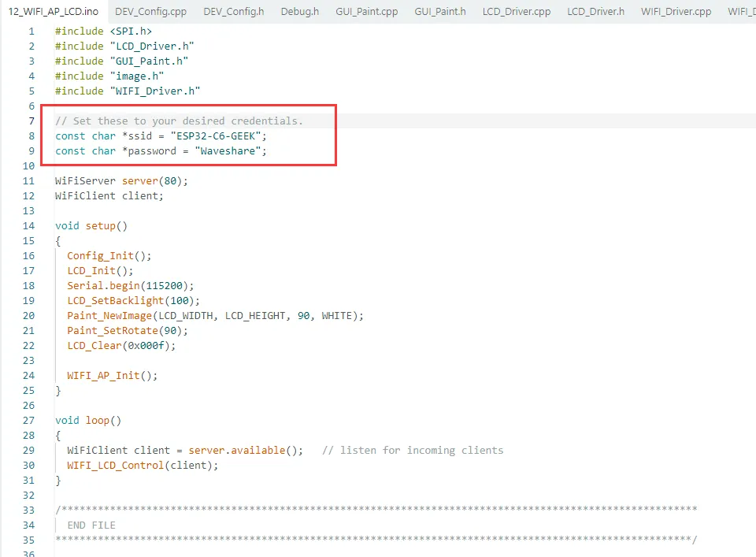Open the GUI_Paint.h tab
The height and width of the screenshot is (557, 756).
click(440, 12)
